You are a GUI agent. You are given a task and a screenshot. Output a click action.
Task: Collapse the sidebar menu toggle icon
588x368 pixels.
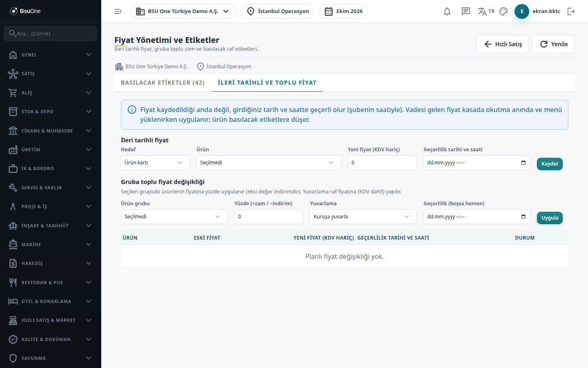pyautogui.click(x=118, y=11)
